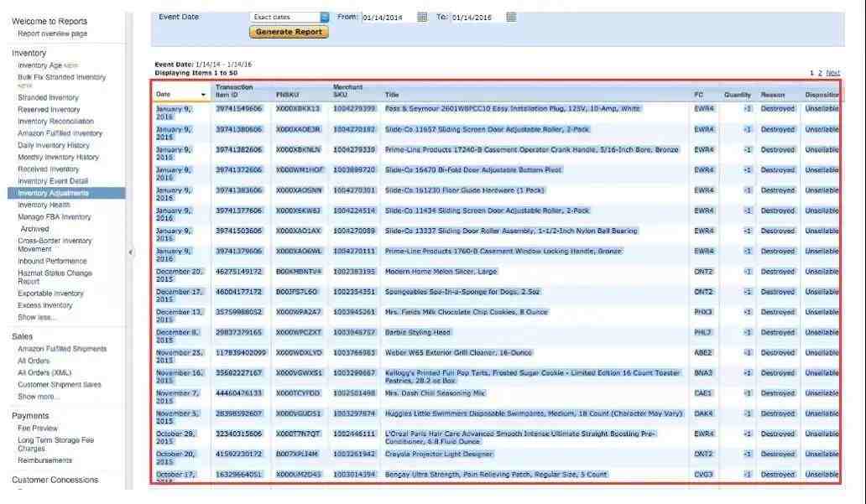The image size is (866, 504).
Task: Open Exportable Inventory report
Action: click(x=51, y=294)
